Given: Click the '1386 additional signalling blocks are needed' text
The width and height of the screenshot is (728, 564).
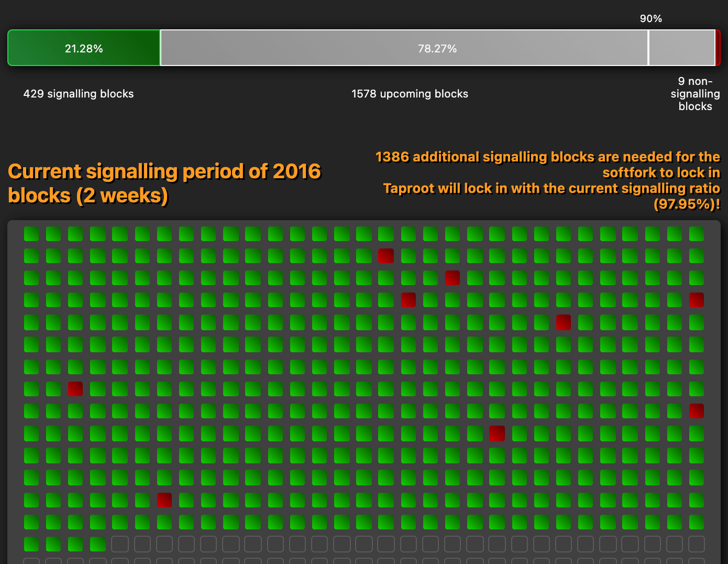Looking at the screenshot, I should click(x=548, y=165).
